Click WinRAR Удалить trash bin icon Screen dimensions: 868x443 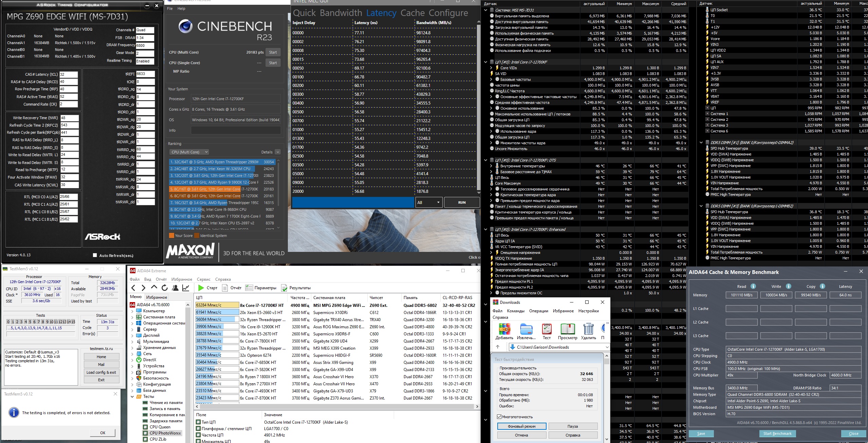588,329
